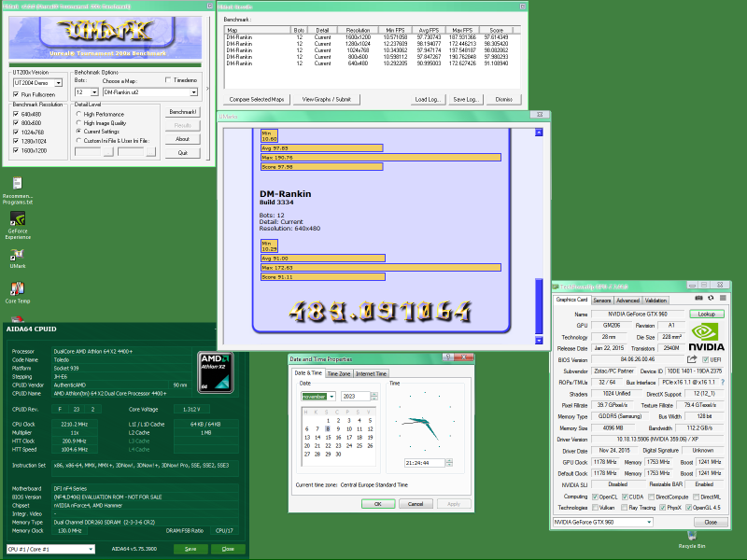The image size is (747, 560).
Task: Open the CPU #1 / Core #1 dropdown
Action: click(x=91, y=549)
